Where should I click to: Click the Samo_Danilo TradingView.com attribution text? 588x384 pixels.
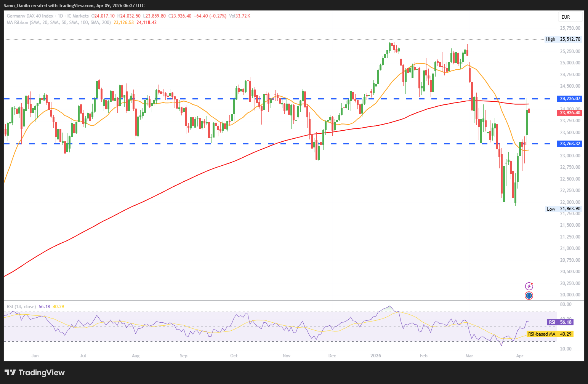(x=74, y=6)
